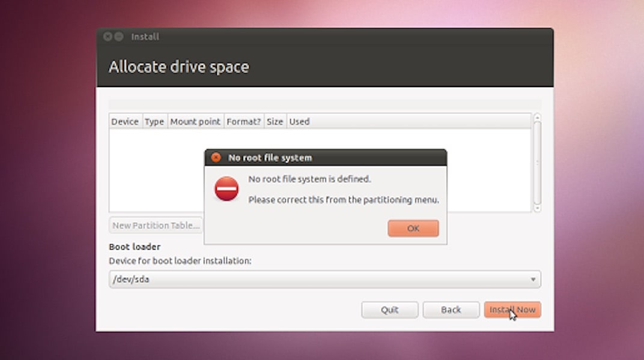Viewport: 644px width, 360px height.
Task: Click OK in the error dialog
Action: pyautogui.click(x=413, y=228)
